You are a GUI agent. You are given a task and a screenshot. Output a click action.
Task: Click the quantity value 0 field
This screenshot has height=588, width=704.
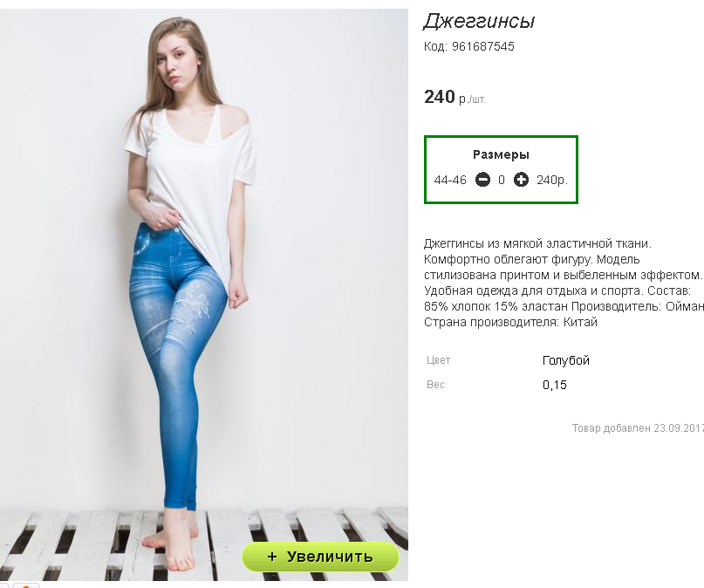tap(502, 180)
